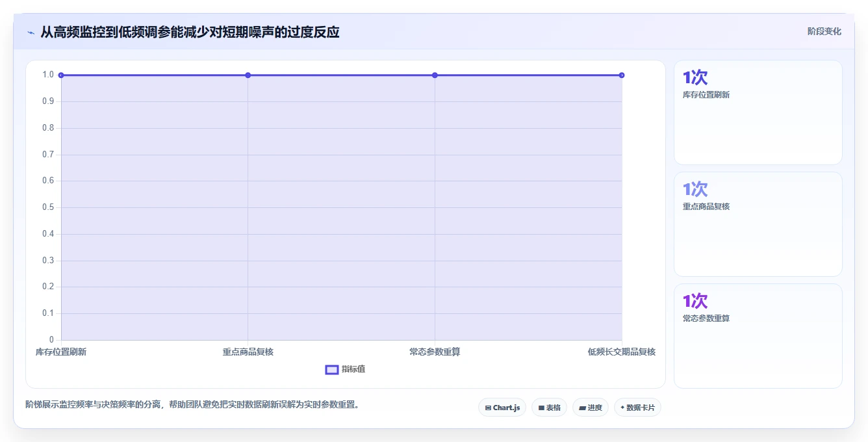Click the 库存位置刷新 x-axis label
The height and width of the screenshot is (442, 868).
[x=61, y=352]
